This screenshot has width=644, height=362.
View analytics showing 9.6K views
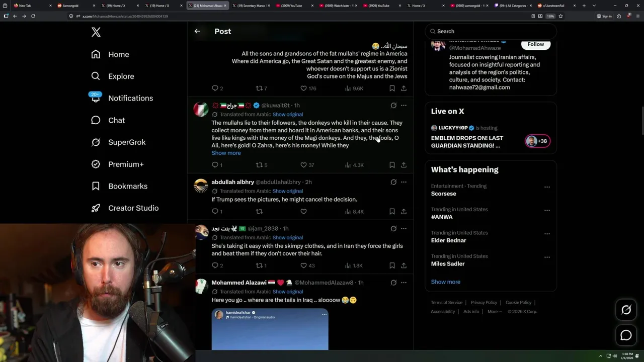[354, 88]
